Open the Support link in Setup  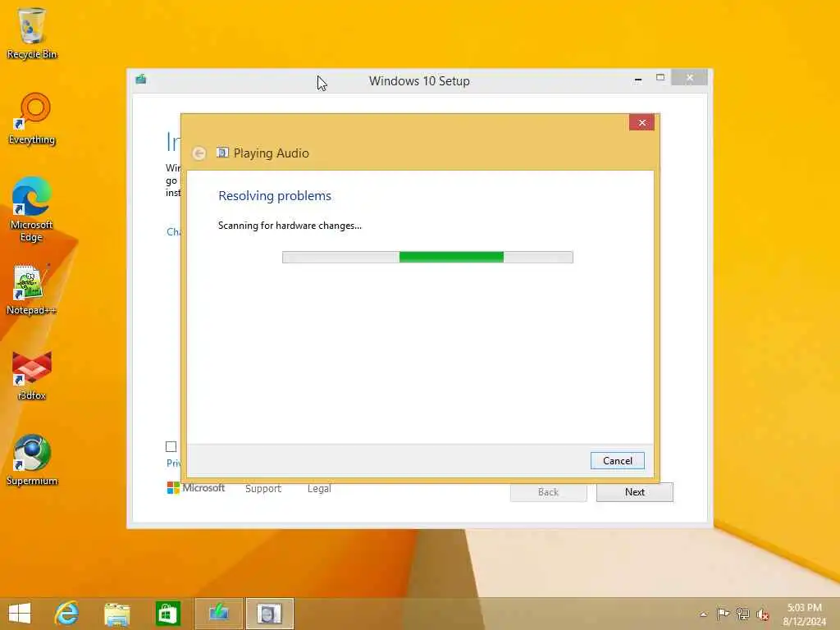point(263,489)
